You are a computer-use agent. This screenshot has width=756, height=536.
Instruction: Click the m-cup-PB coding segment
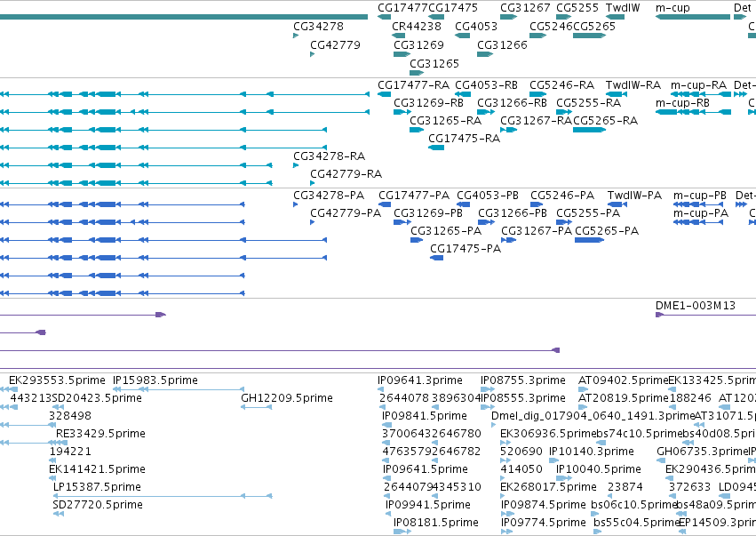click(x=698, y=204)
